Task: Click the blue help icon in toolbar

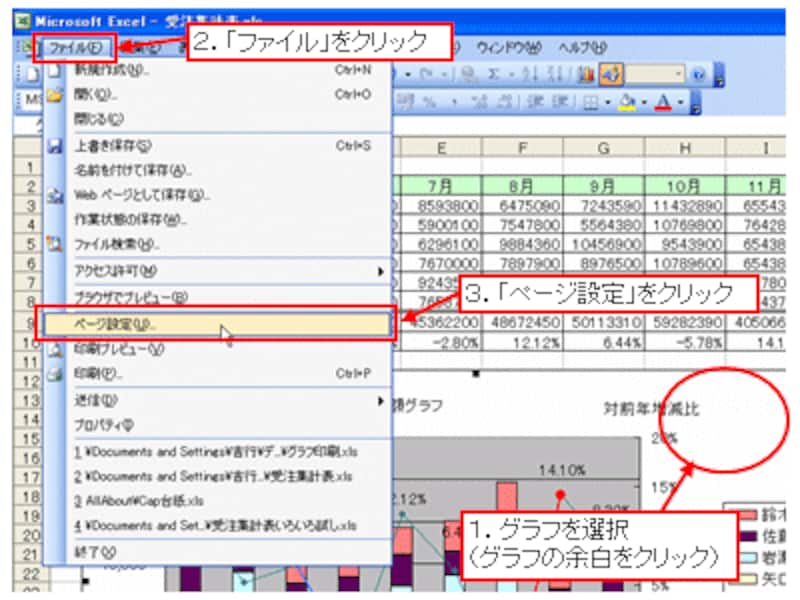Action: 699,74
